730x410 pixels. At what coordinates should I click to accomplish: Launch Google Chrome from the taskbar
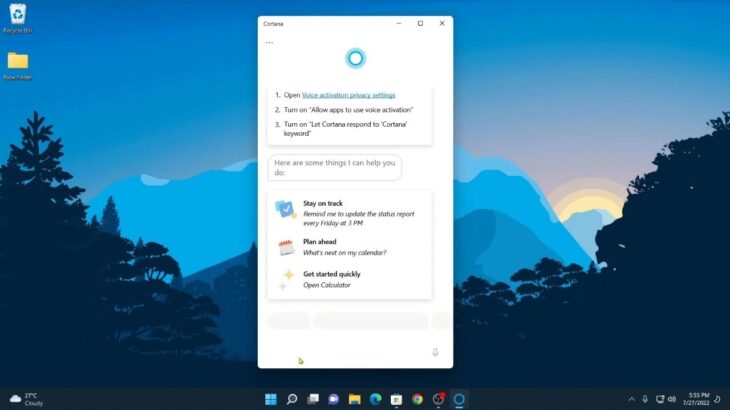coord(418,399)
